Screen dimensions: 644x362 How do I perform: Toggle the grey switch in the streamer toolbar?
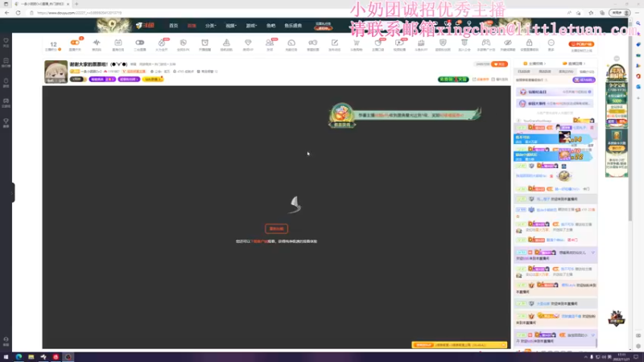pyautogui.click(x=139, y=43)
